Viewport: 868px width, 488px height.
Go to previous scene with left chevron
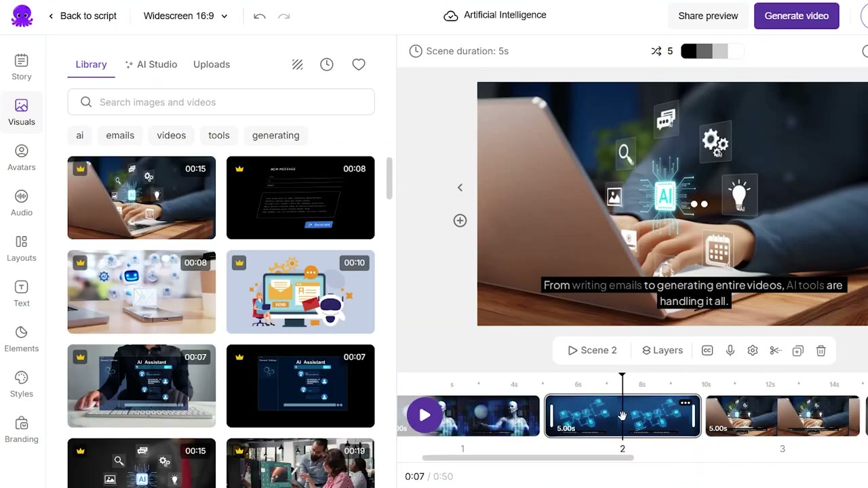pos(460,188)
